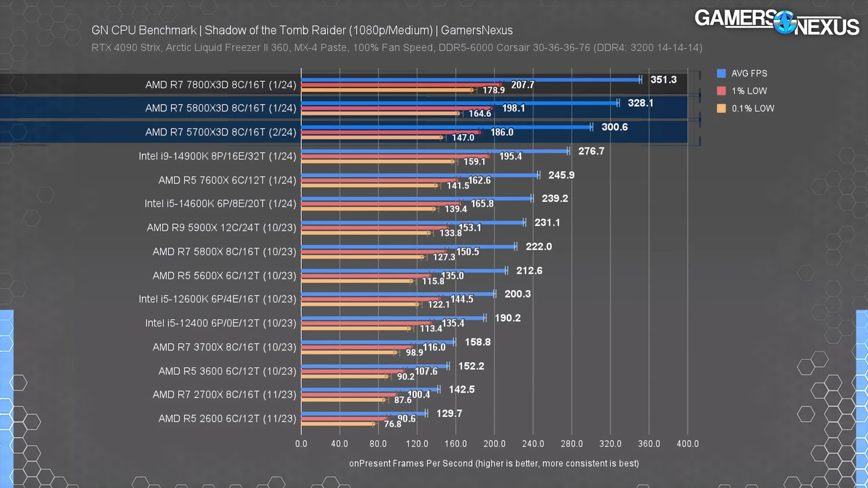The width and height of the screenshot is (868, 488).
Task: Click the 190.2 average FPS value
Action: point(507,318)
